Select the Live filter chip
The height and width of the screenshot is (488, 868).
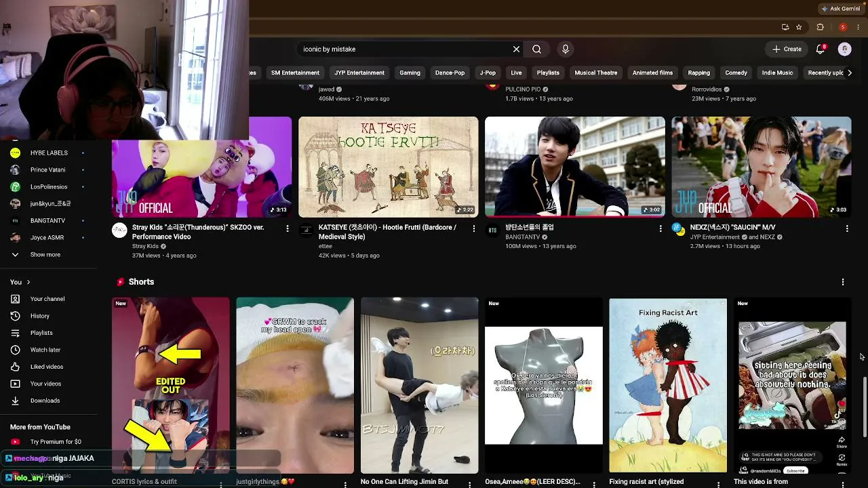pyautogui.click(x=516, y=73)
